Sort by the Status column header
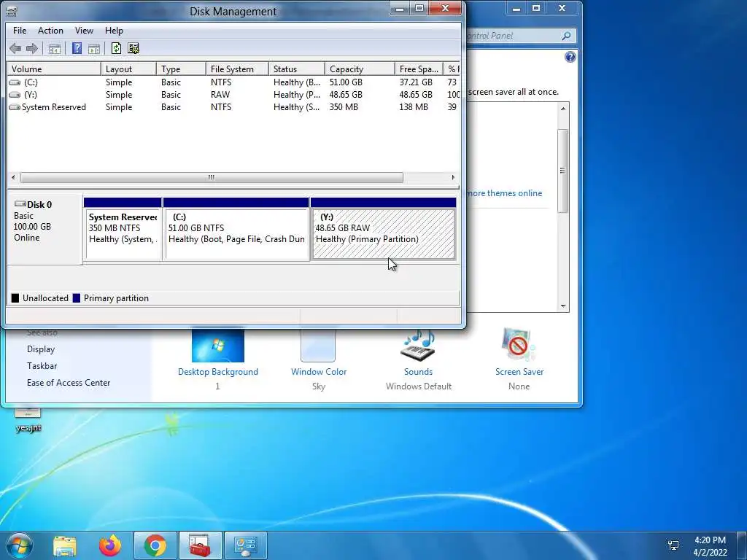747x560 pixels. point(297,69)
